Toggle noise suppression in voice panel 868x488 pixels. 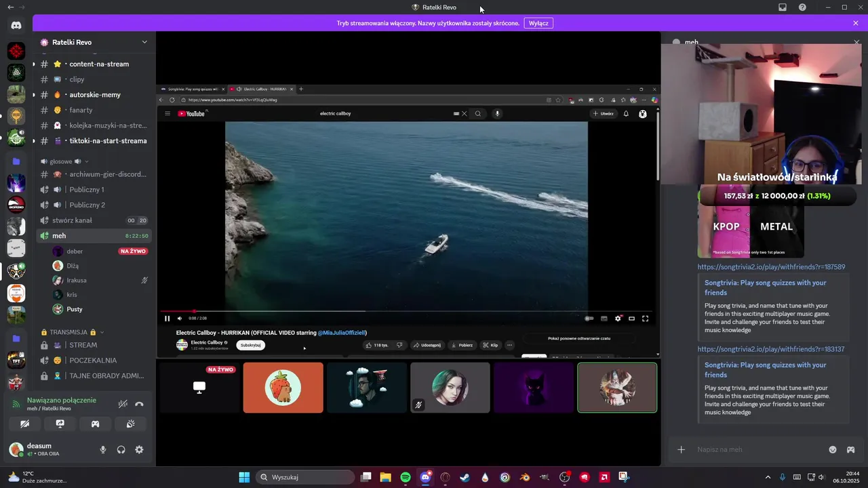[123, 404]
